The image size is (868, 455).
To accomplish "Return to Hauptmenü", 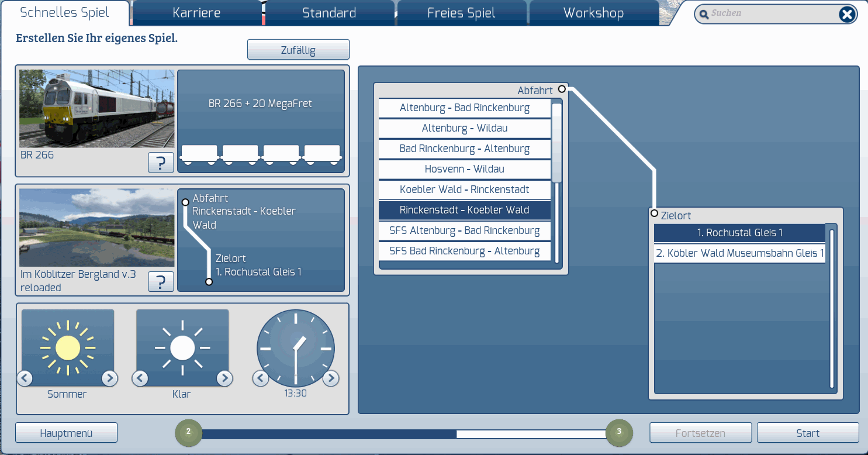I will (66, 433).
